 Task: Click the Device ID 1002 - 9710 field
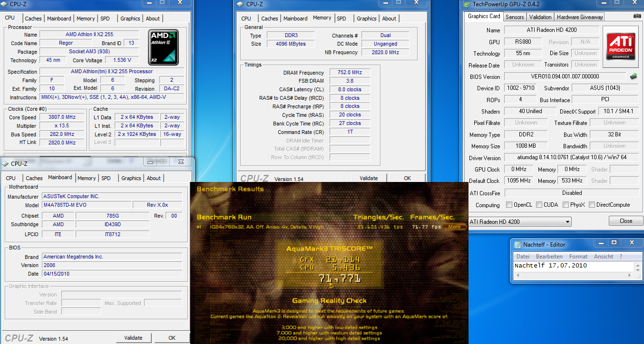520,88
